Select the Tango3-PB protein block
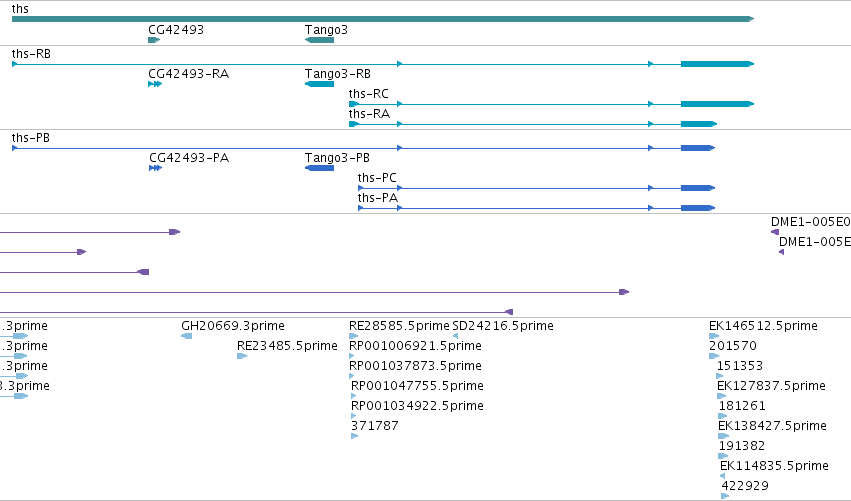 point(319,168)
